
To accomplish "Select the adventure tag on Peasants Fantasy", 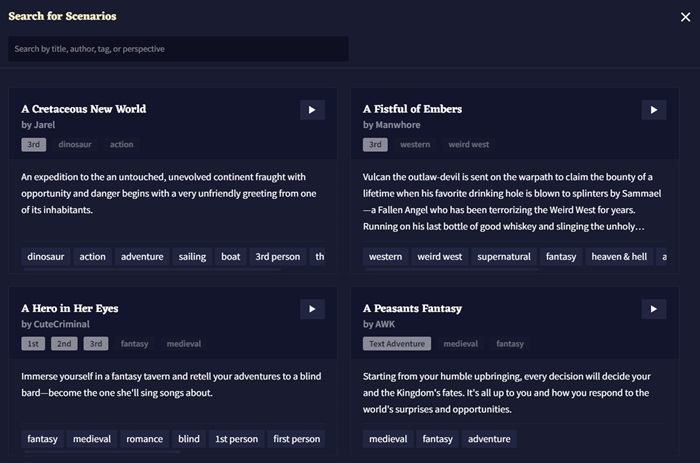I will pos(489,439).
